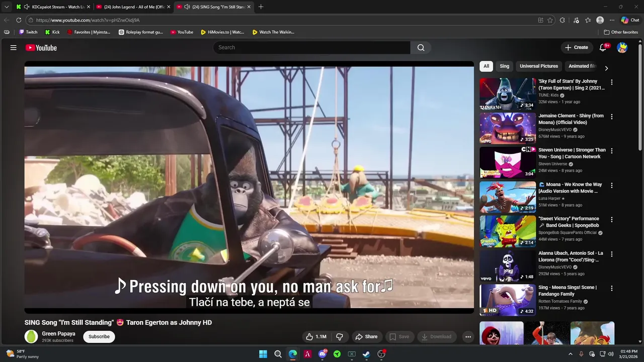Open Edge settings and more menu
644x362 pixels.
612,20
